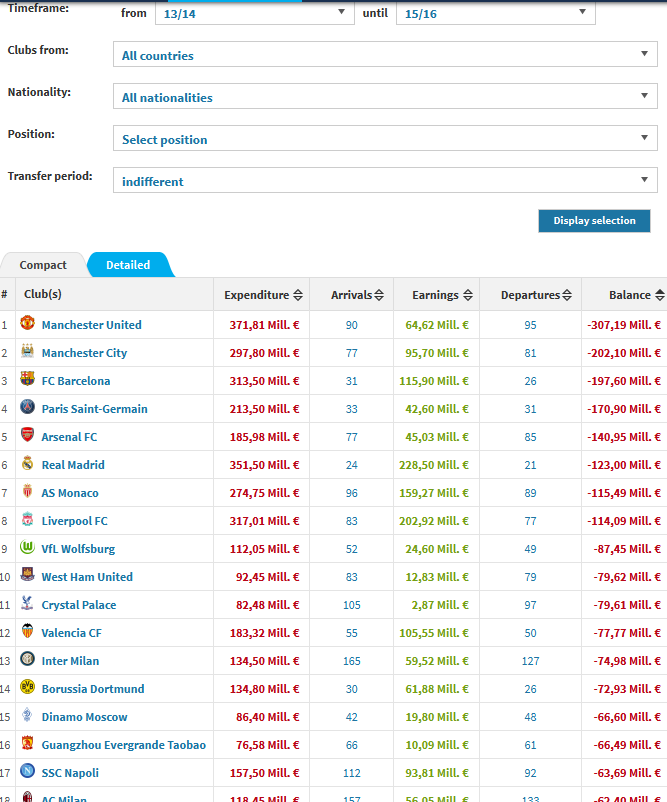This screenshot has width=667, height=802.
Task: Click the Manchester United club crest
Action: (28, 323)
